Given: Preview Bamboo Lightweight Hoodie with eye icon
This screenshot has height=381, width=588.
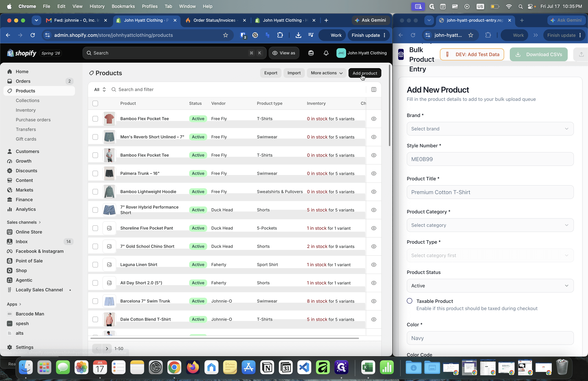Looking at the screenshot, I should [x=374, y=192].
